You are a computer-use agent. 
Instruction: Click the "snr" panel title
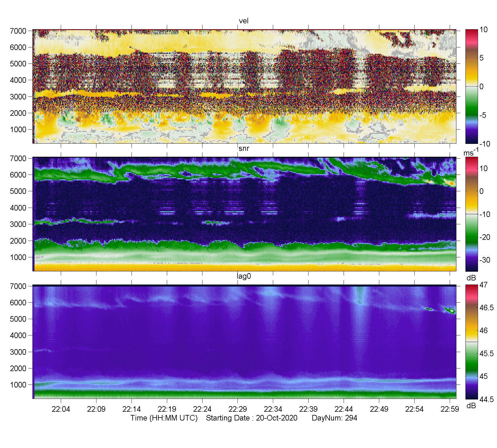click(244, 149)
